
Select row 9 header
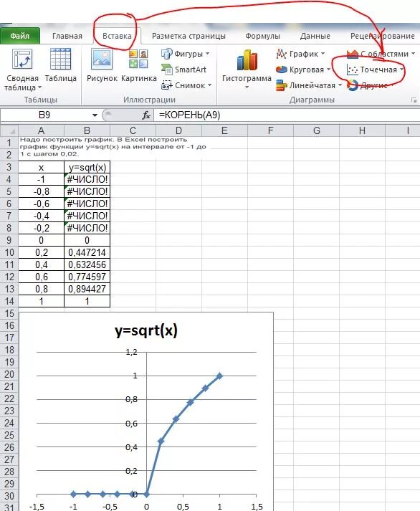point(9,240)
